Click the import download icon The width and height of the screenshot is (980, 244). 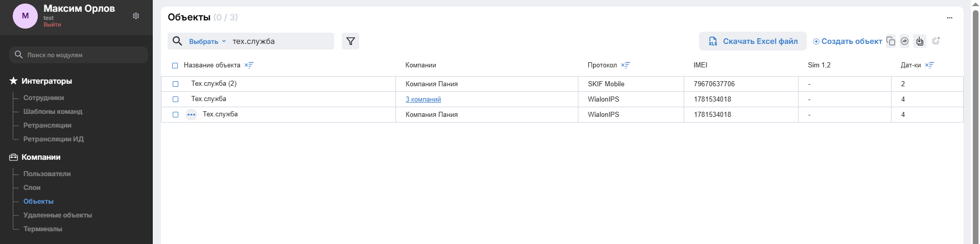(x=920, y=41)
